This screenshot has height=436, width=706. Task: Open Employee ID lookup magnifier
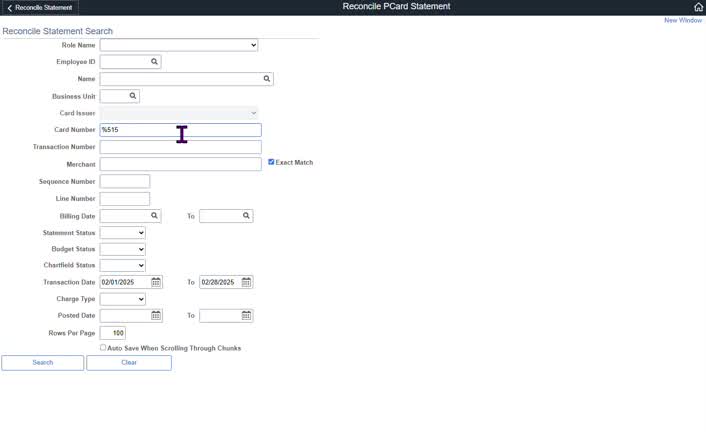coord(154,62)
